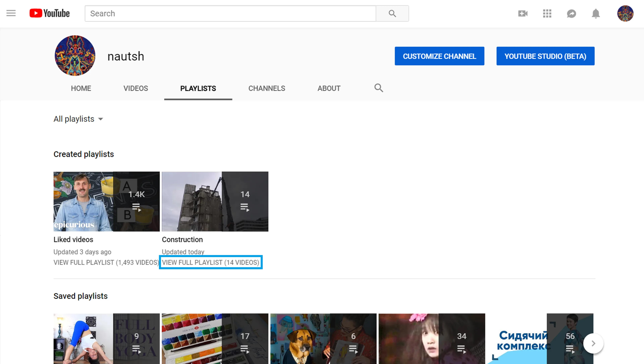
Task: Click the YouTube logo to go home
Action: tap(49, 13)
